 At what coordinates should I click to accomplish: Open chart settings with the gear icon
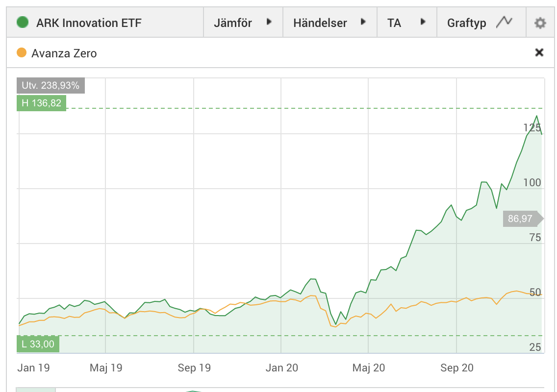[x=540, y=23]
